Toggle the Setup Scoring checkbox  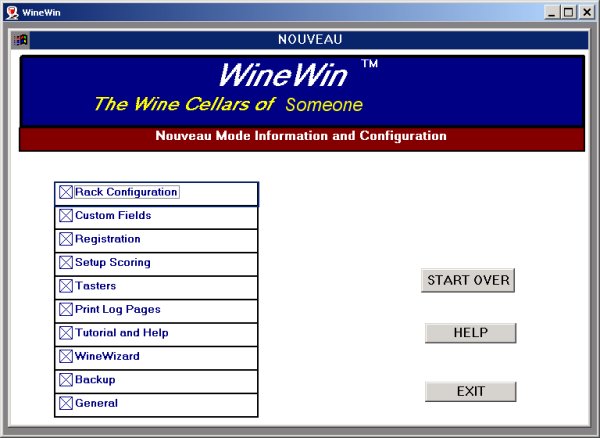[66, 263]
